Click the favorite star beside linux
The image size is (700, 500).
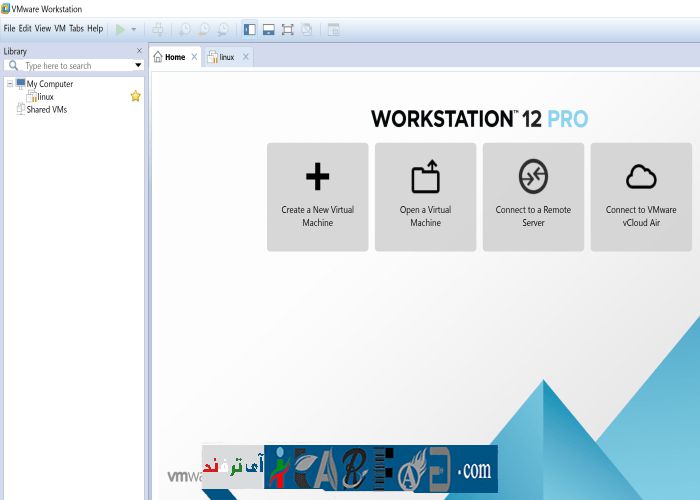(x=136, y=96)
